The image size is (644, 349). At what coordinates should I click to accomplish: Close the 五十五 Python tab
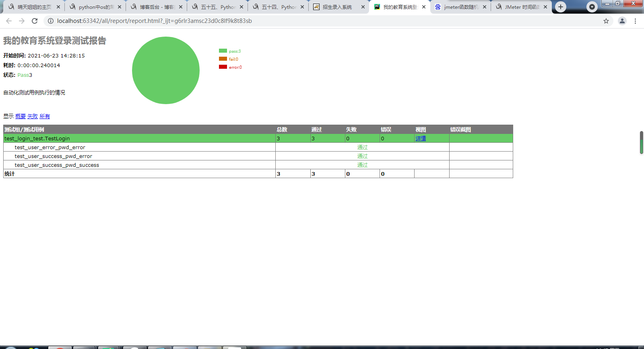coord(242,7)
